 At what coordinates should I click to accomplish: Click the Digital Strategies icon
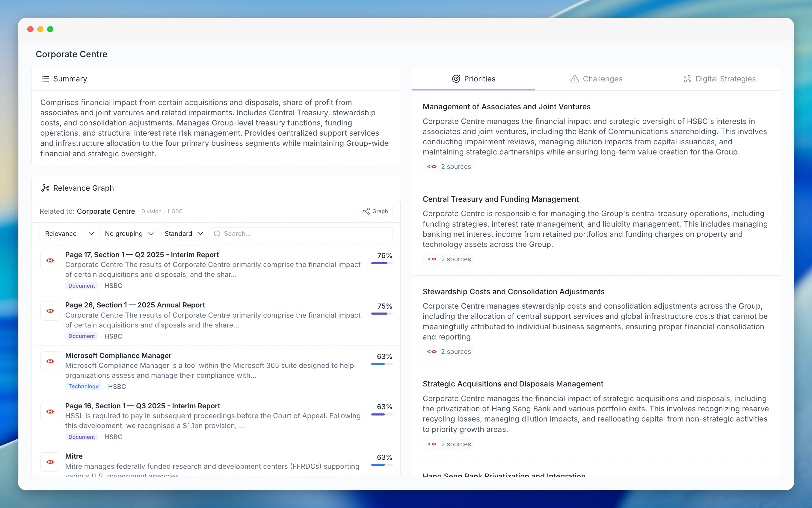[x=687, y=79]
